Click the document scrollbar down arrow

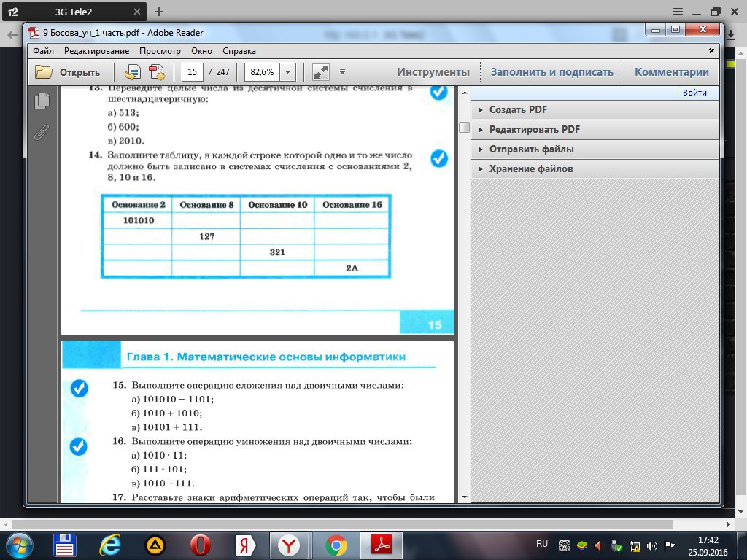pos(465,497)
